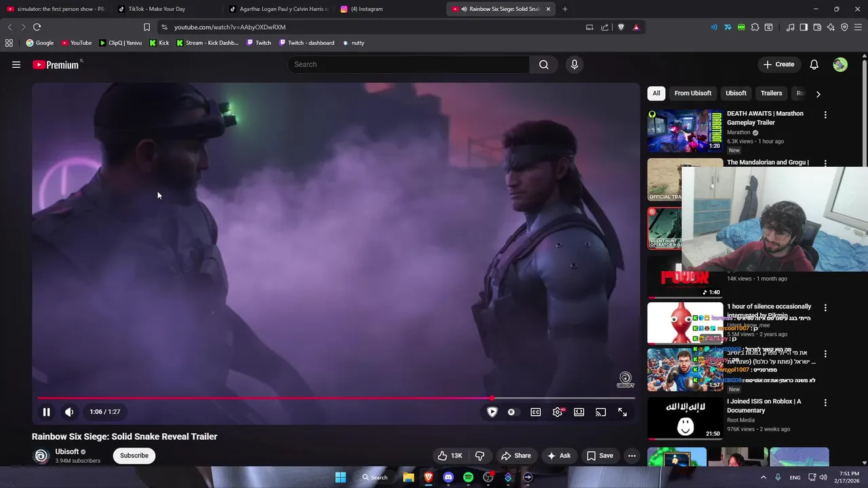Select the All filter chip
The width and height of the screenshot is (868, 488).
click(656, 94)
